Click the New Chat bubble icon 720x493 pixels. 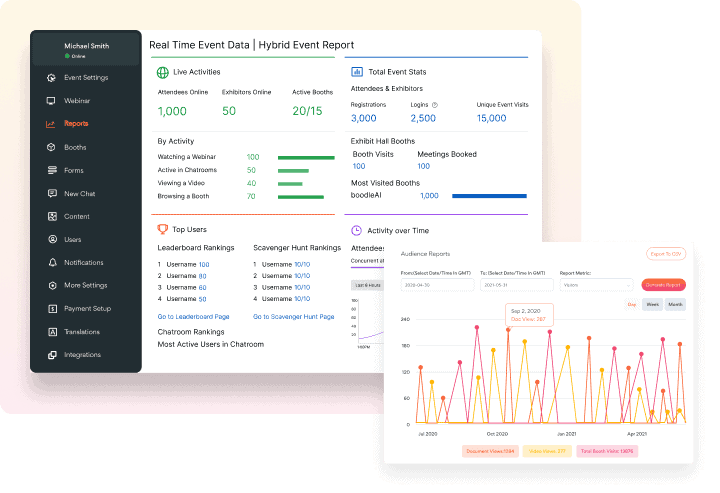51,193
